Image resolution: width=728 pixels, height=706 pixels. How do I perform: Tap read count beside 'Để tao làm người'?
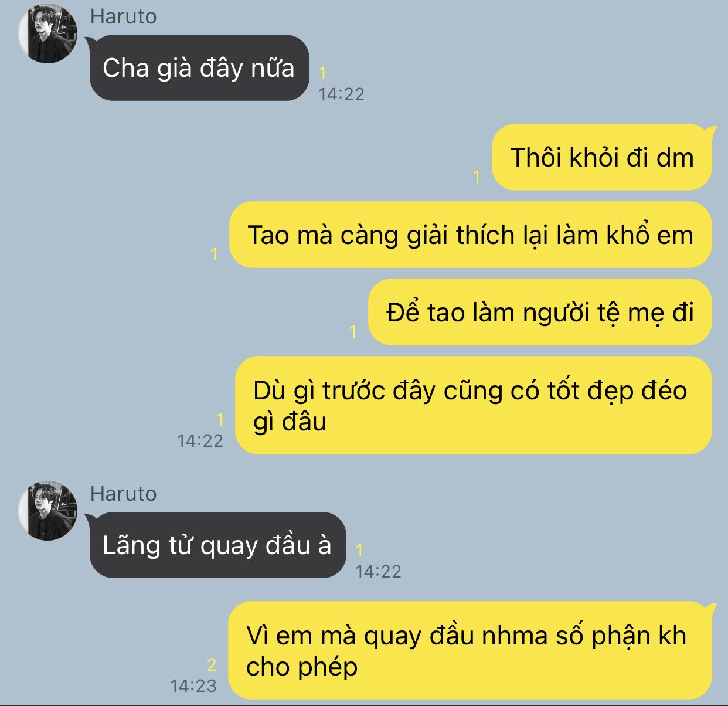353,332
